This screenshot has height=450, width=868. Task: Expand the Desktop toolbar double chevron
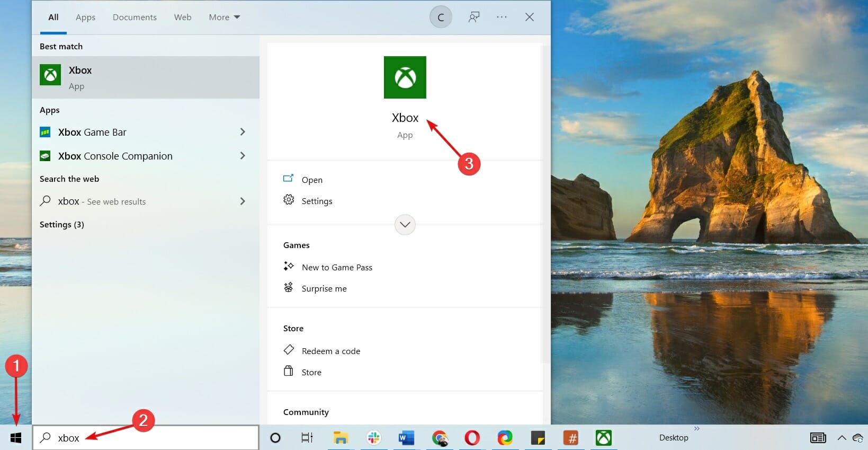click(697, 428)
